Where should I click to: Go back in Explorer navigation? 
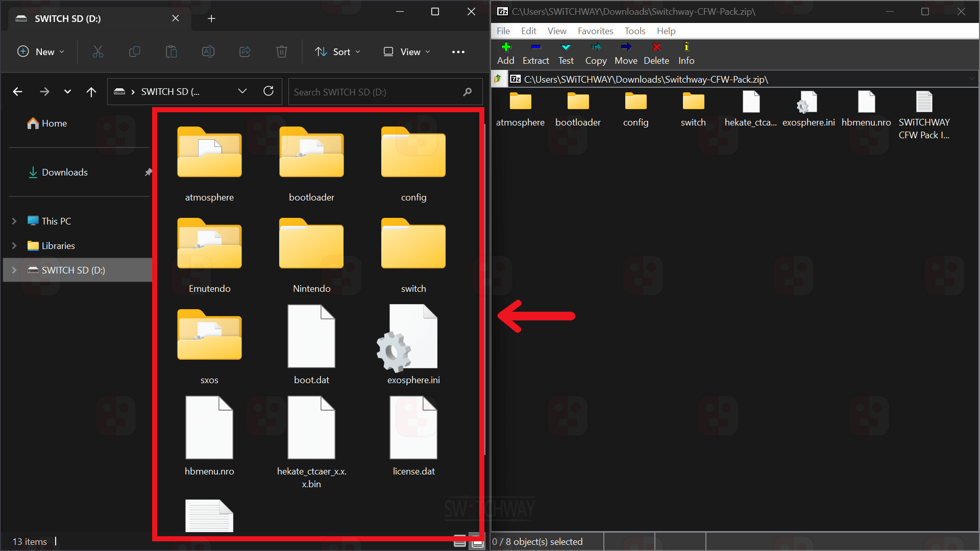[18, 92]
